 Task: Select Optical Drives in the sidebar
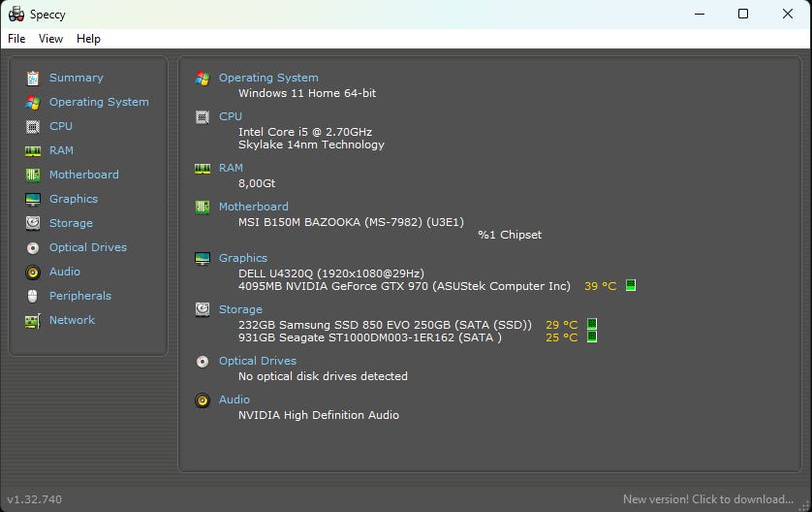point(88,247)
